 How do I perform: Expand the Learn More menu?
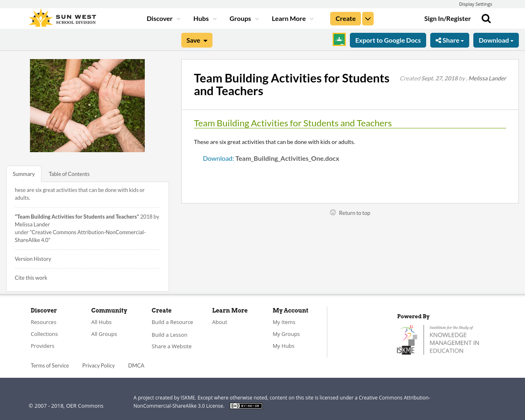[292, 18]
